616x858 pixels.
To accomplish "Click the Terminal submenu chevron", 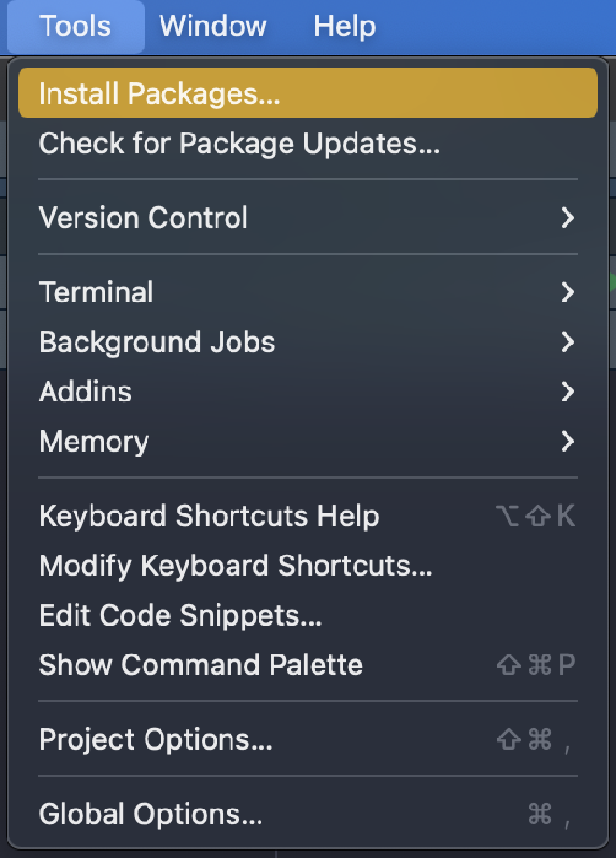I will [x=567, y=292].
